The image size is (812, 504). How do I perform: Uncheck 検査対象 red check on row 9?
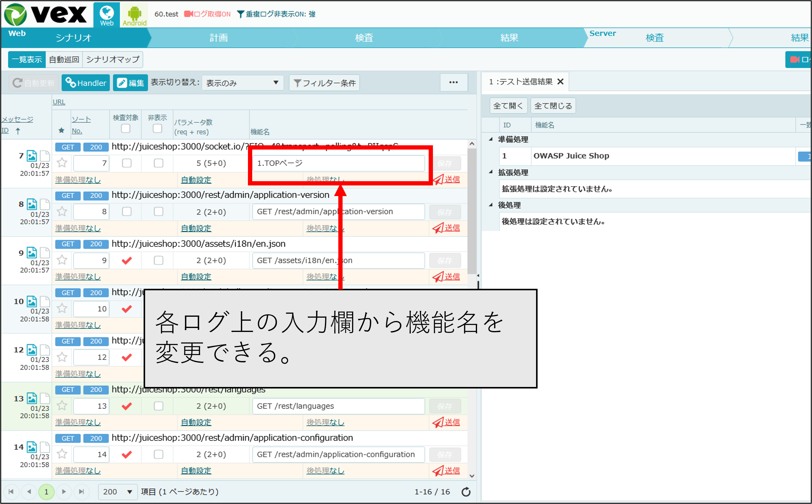point(127,260)
